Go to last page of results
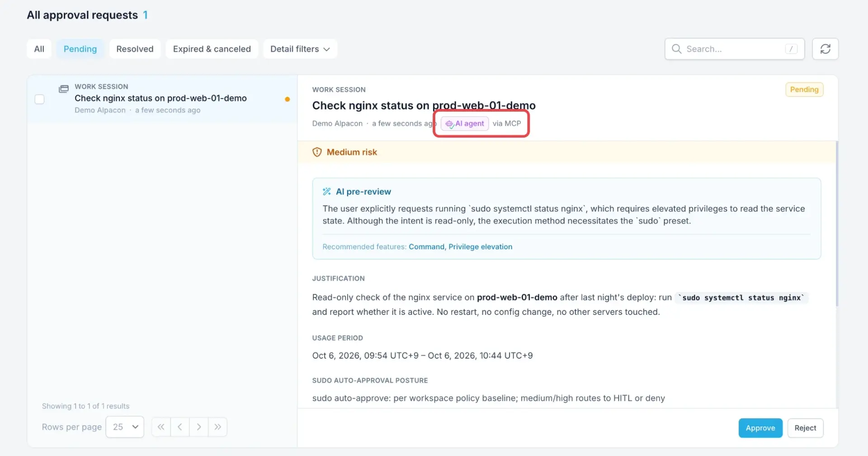Viewport: 868px width, 456px height. click(x=218, y=427)
